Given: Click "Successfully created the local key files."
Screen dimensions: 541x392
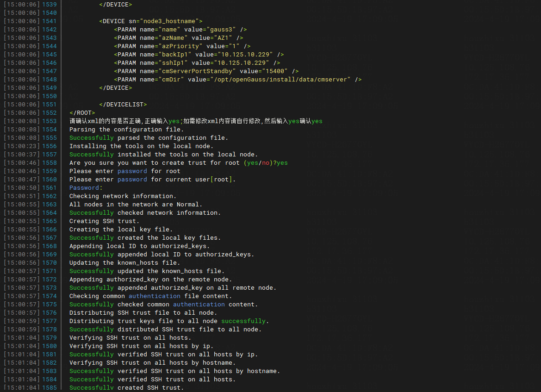Looking at the screenshot, I should (145, 237).
